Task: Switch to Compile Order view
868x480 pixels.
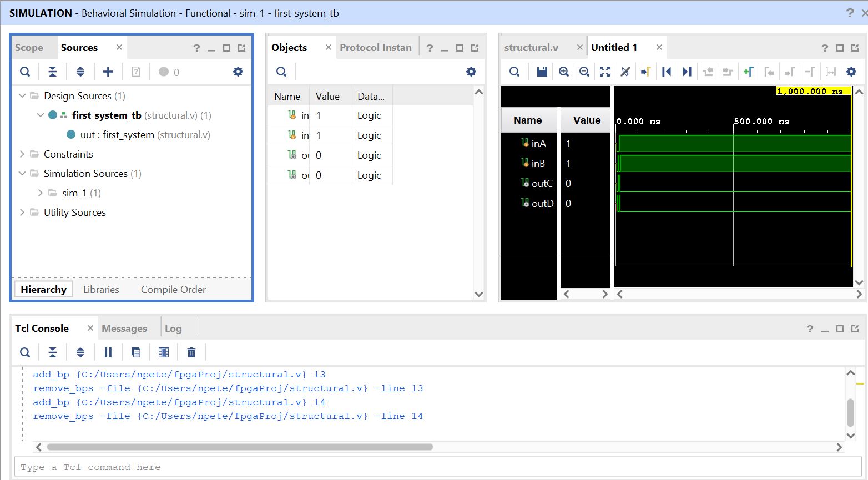Action: coord(173,290)
